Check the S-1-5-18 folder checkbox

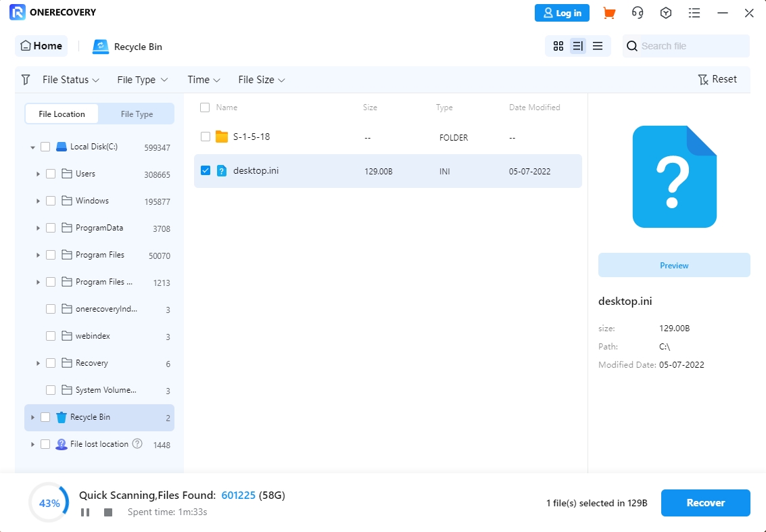click(x=206, y=137)
